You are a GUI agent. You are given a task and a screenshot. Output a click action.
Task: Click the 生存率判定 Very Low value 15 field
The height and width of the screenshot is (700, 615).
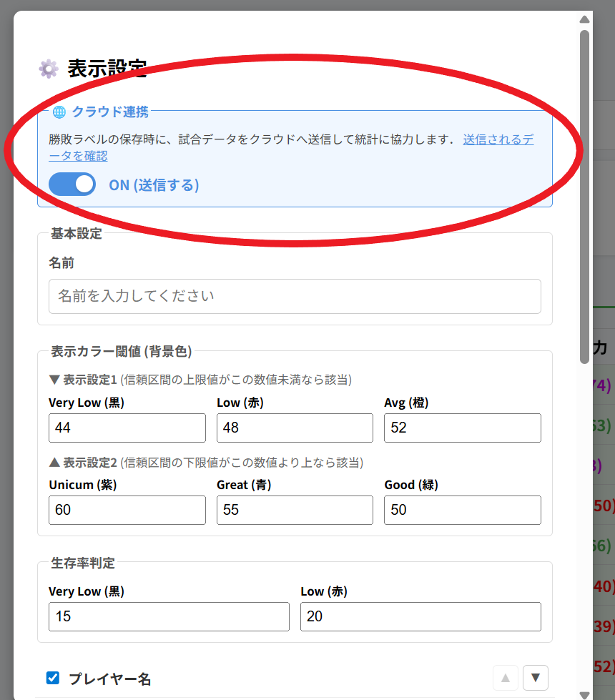(x=169, y=616)
